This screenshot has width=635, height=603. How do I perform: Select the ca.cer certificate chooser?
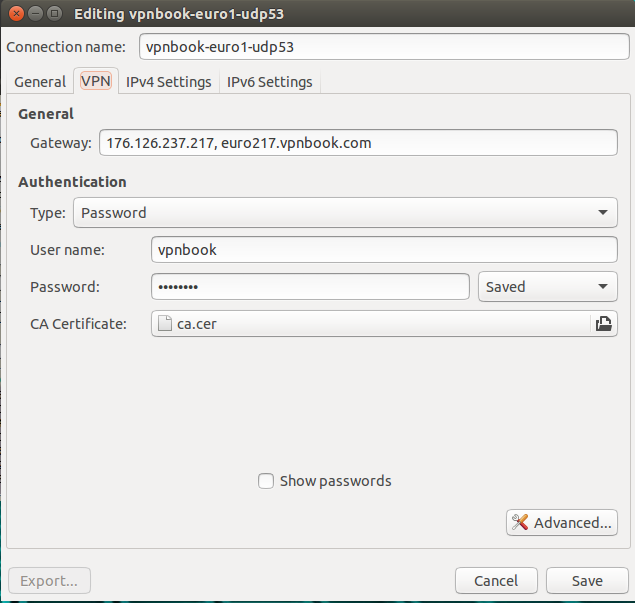[384, 324]
